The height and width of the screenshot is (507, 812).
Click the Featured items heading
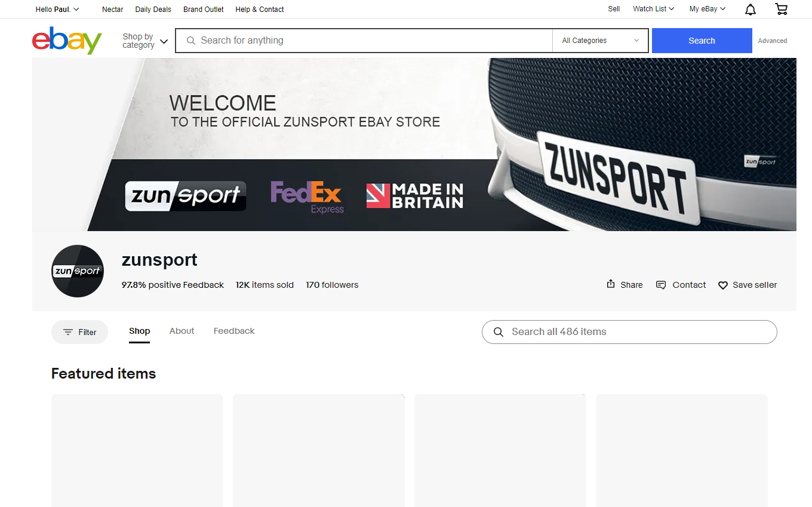103,373
